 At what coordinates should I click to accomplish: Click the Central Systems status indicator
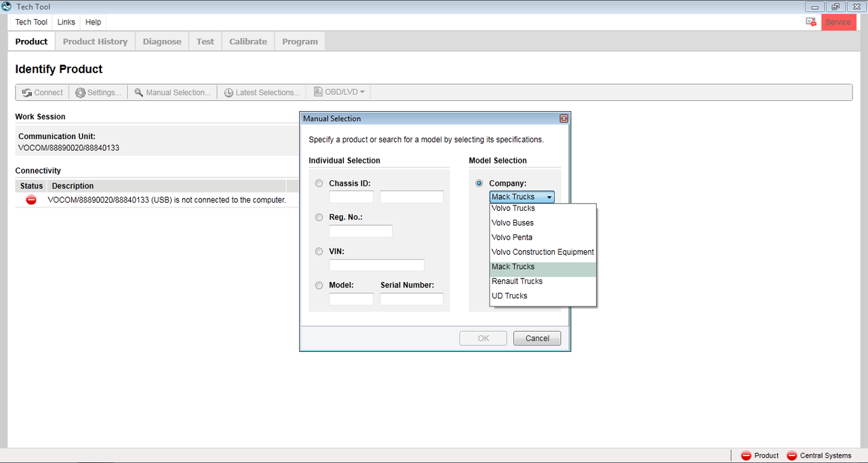click(818, 456)
